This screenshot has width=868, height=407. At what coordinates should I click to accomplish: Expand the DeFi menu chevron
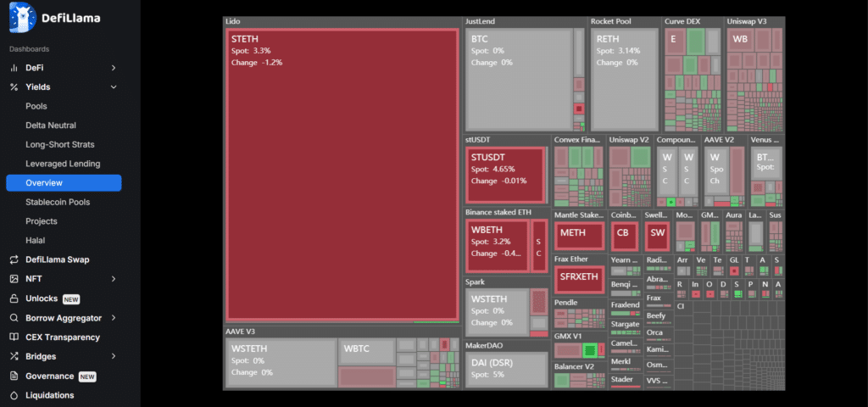click(114, 67)
